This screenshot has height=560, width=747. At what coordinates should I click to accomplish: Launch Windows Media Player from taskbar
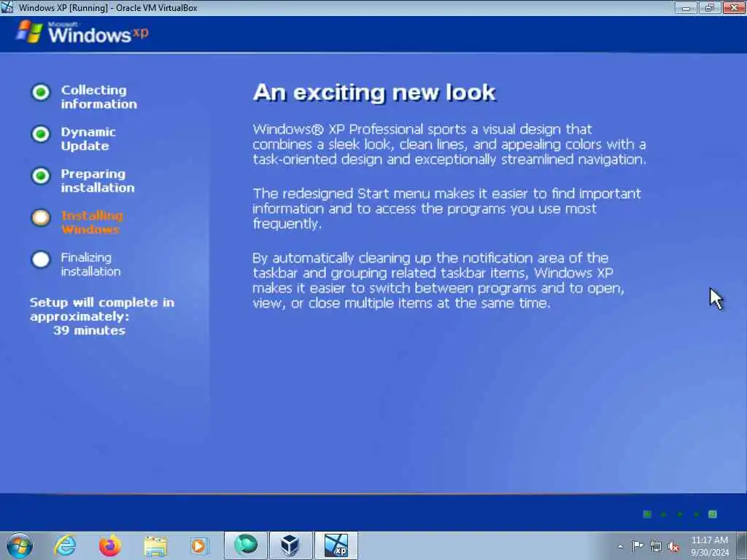199,545
